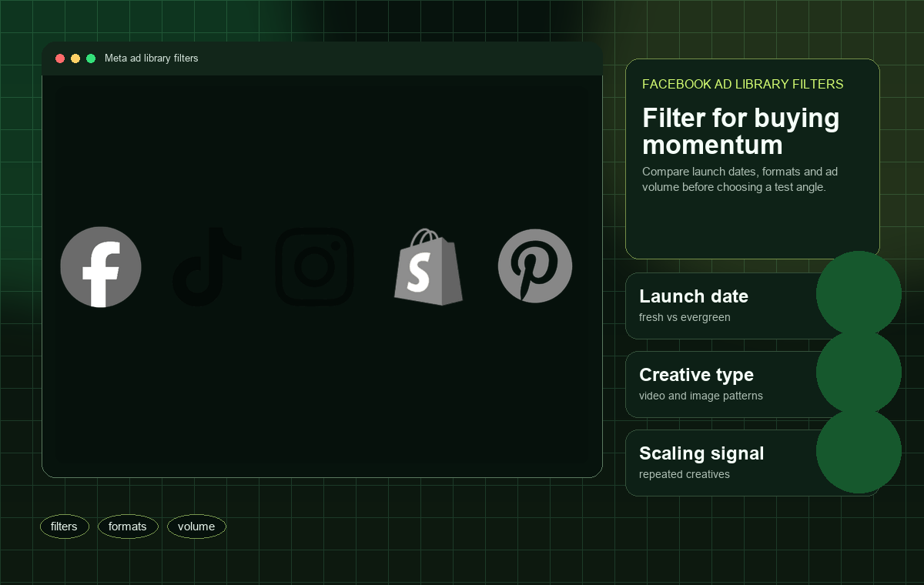Viewport: 924px width, 585px height.
Task: Click the green circle beside Creative type
Action: click(x=859, y=372)
